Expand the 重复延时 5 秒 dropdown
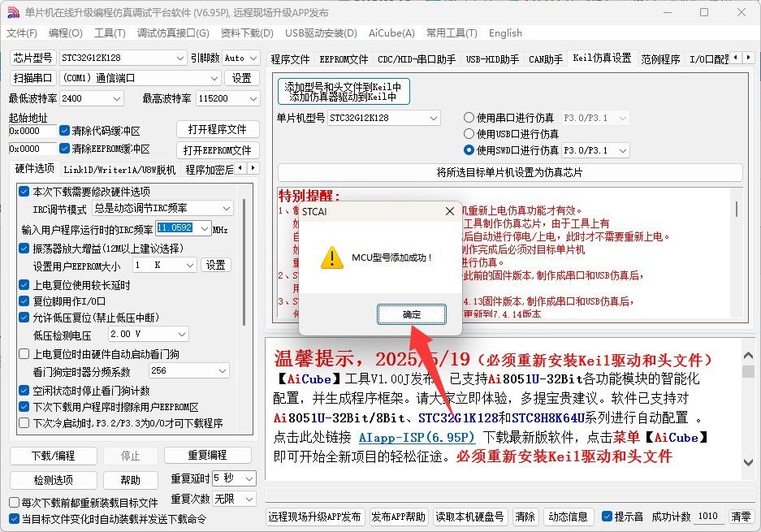This screenshot has width=761, height=532. (249, 478)
